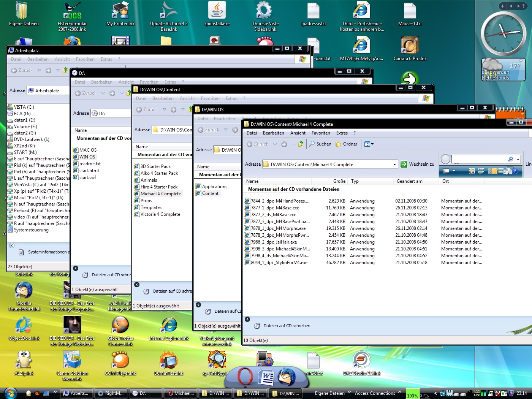Open the Favoriten menu in Michael 4 Complete window
Viewport: 532px width, 399px height.
(x=321, y=133)
